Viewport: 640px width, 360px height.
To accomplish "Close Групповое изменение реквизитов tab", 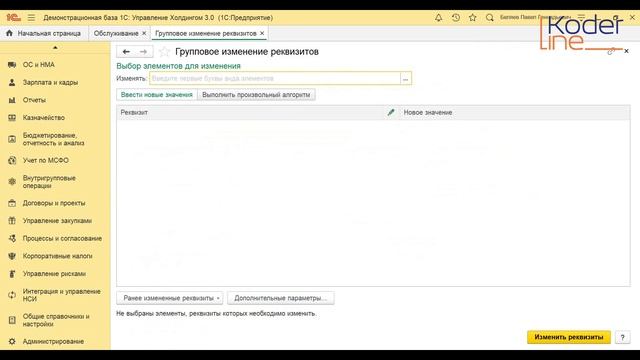I will (x=262, y=33).
